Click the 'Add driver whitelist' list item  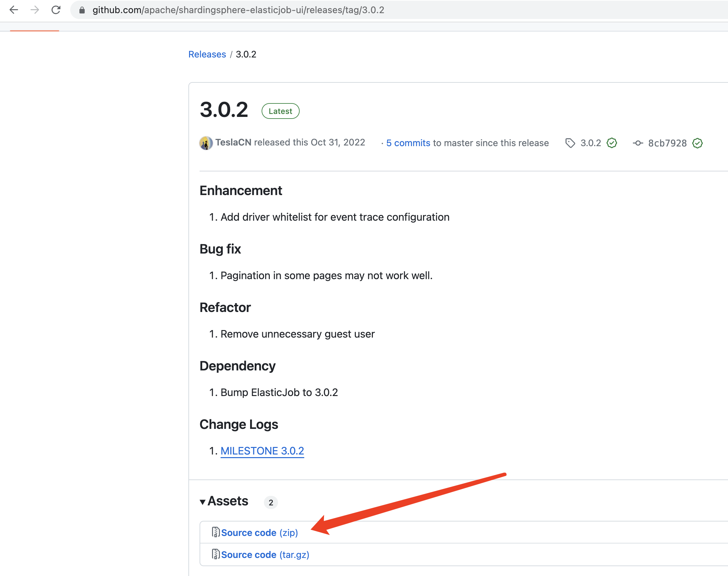(x=335, y=217)
